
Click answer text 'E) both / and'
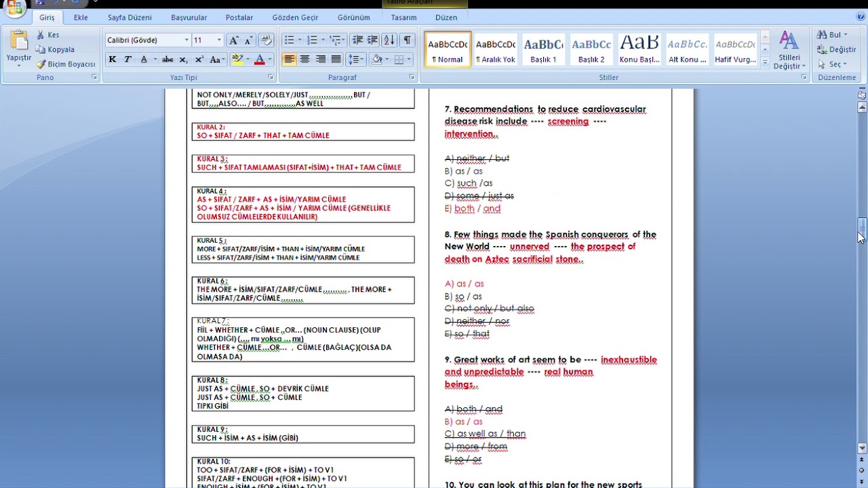click(473, 209)
